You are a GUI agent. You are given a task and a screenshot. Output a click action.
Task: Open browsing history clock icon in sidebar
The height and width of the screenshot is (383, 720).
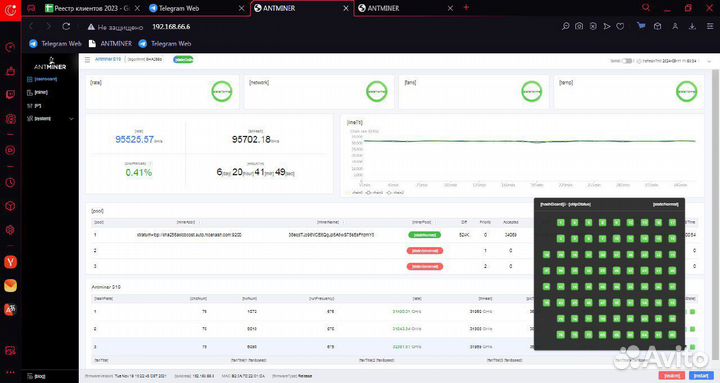coord(10,183)
